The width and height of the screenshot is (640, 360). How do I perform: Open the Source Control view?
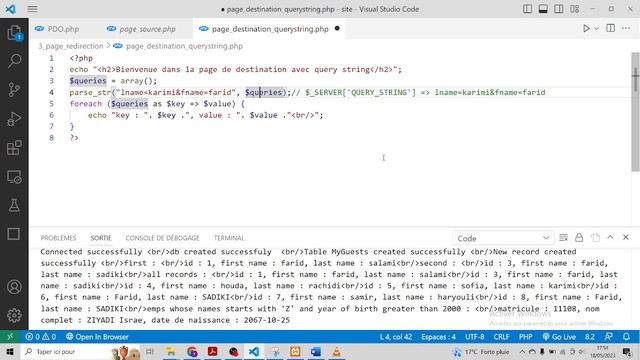click(14, 90)
